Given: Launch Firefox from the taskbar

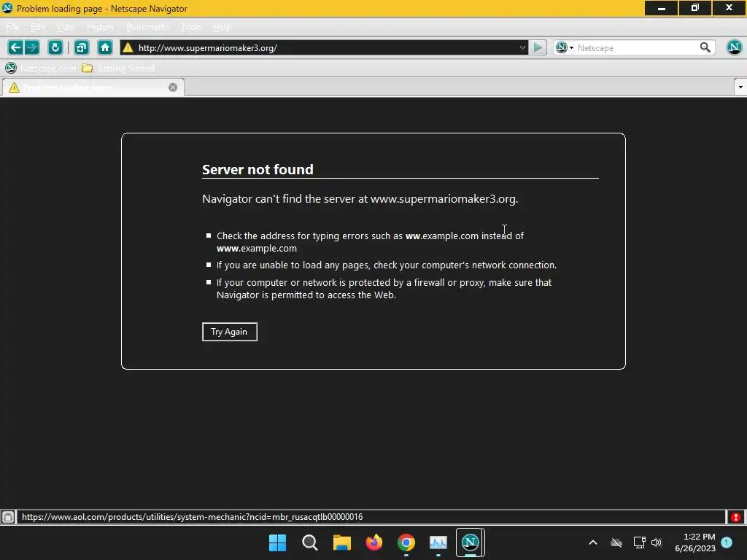Looking at the screenshot, I should pos(374,542).
